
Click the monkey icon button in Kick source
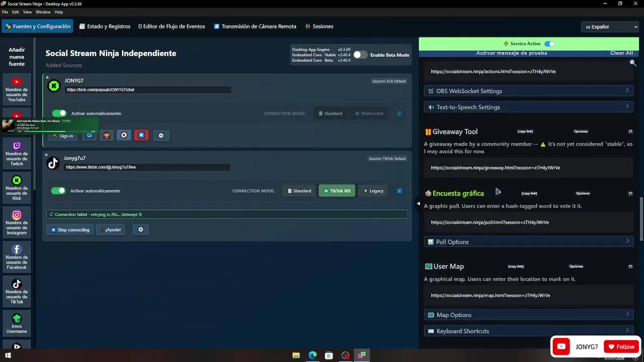pos(107,135)
